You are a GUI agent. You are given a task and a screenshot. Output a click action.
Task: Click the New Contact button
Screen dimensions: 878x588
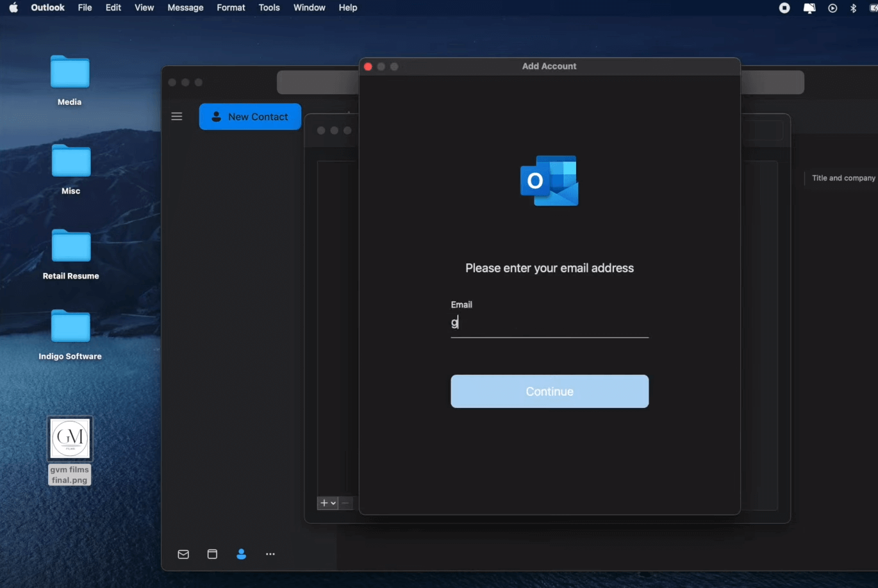[250, 117]
